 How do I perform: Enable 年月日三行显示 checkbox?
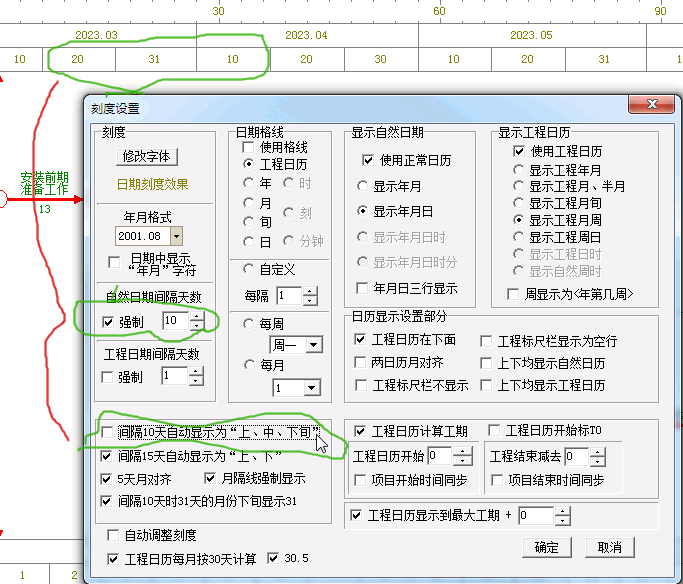coord(362,288)
